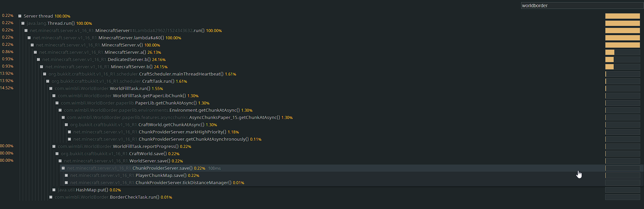644x209 pixels.
Task: Collapse the WorldFillTask.run() node
Action: point(51,89)
